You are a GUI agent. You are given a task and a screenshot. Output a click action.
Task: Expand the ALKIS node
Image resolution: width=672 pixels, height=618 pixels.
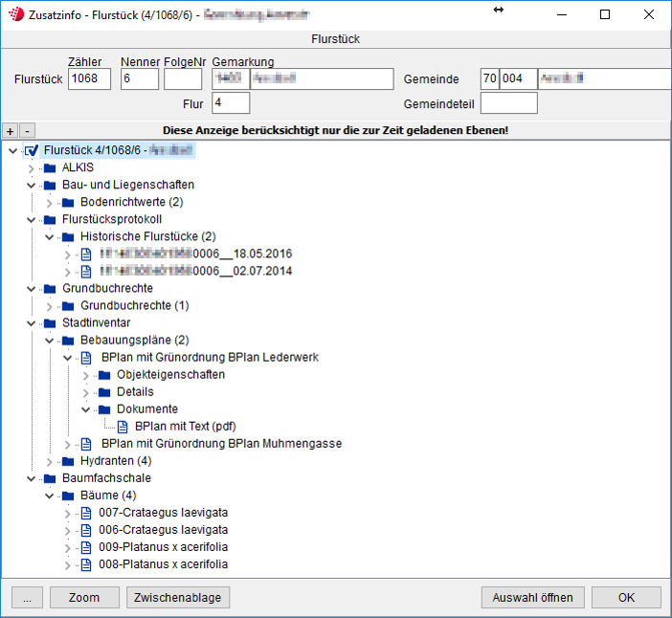pos(31,168)
